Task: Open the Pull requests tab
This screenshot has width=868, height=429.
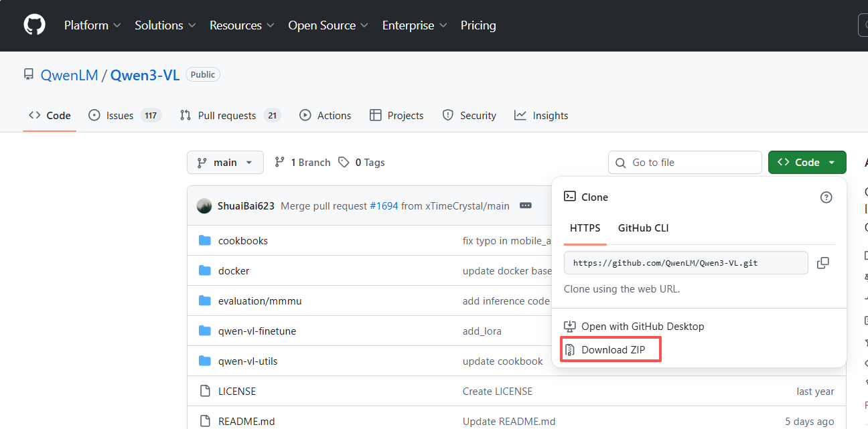Action: click(x=230, y=115)
